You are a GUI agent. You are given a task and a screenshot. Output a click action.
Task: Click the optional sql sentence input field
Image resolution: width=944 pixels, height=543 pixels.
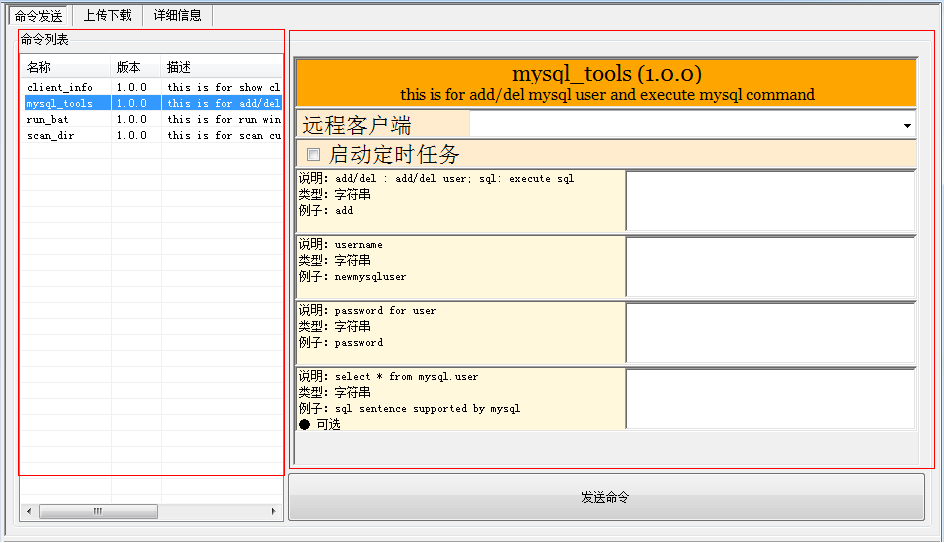coord(771,398)
